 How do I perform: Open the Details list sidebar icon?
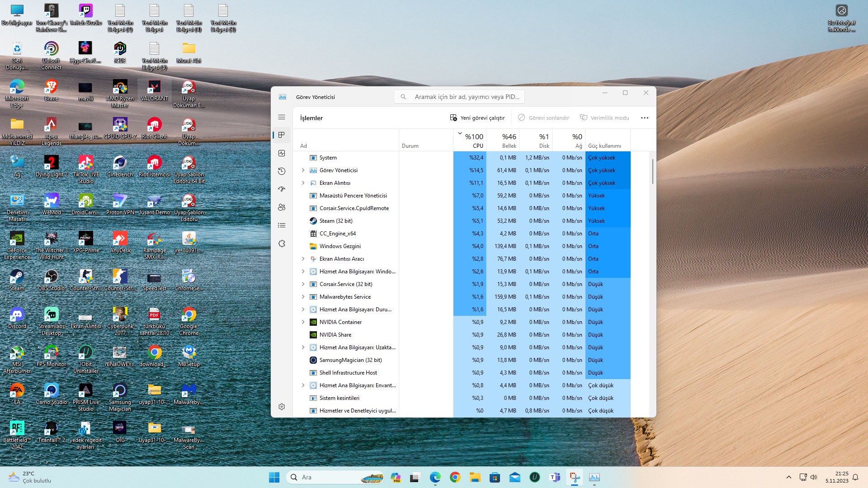[x=282, y=225]
